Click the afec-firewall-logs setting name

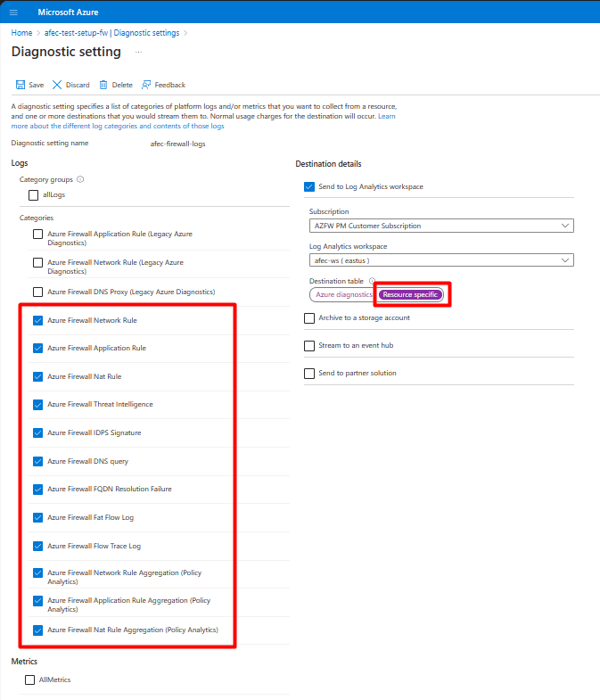pyautogui.click(x=177, y=144)
